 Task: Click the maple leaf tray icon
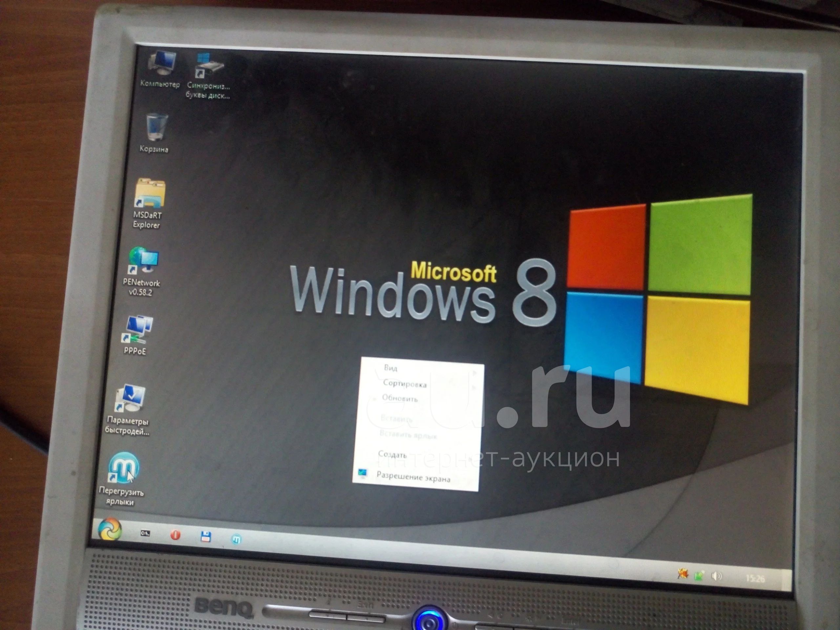point(683,574)
